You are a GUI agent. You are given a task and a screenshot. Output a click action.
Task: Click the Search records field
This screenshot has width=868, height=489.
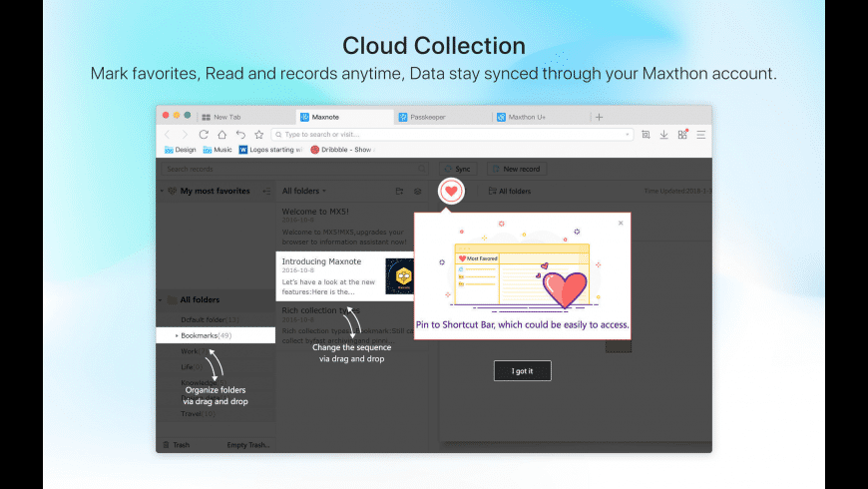pyautogui.click(x=294, y=169)
